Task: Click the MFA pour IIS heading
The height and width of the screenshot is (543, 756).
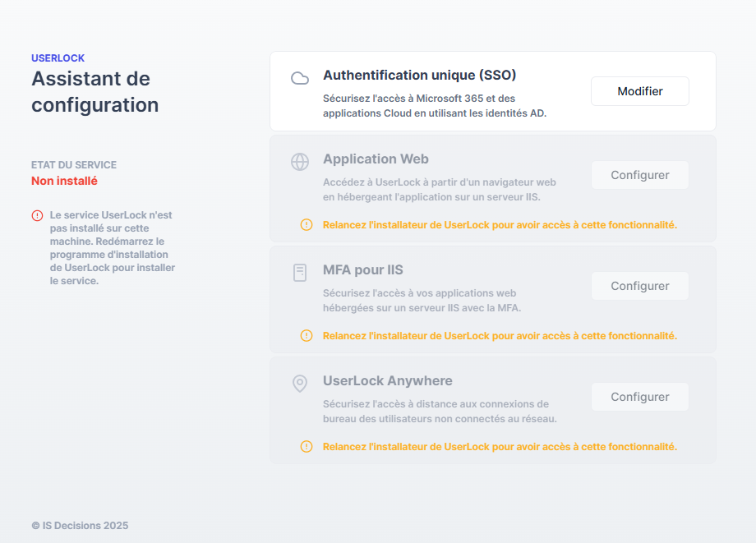Action: pos(362,270)
